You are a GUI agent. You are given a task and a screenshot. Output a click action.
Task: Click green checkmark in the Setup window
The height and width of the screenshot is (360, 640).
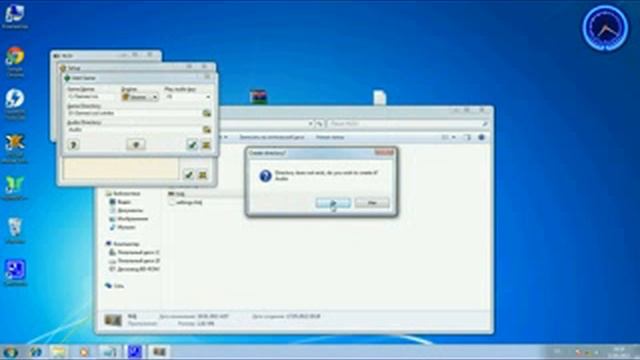click(189, 175)
